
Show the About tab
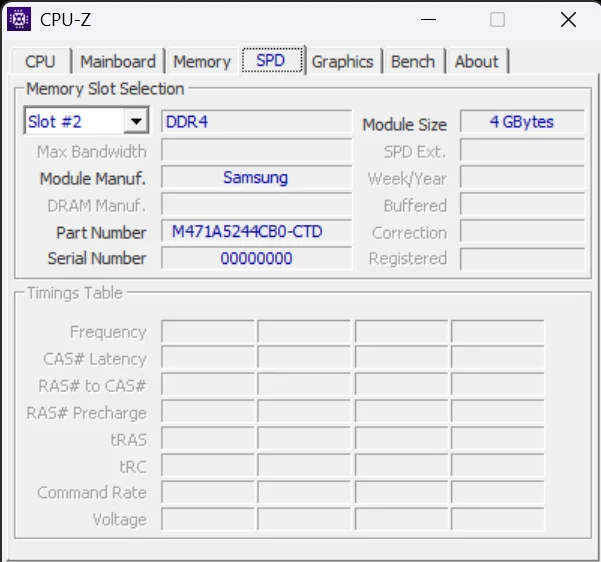coord(477,61)
